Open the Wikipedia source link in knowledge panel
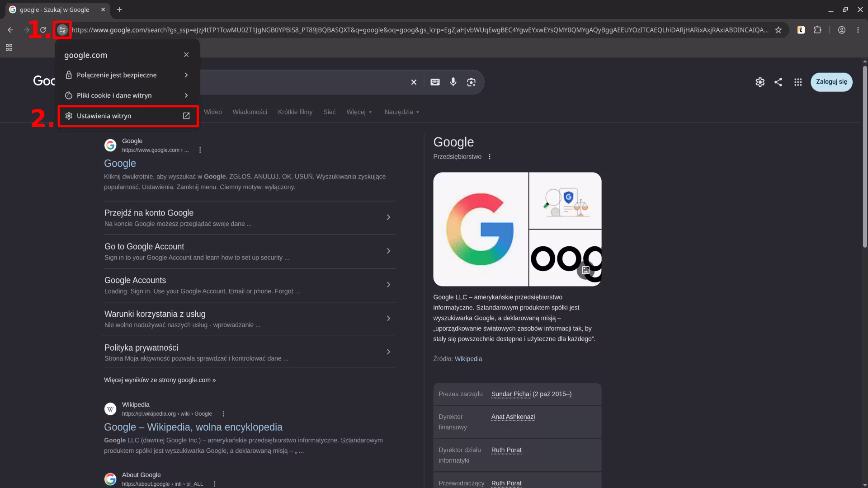 click(468, 359)
